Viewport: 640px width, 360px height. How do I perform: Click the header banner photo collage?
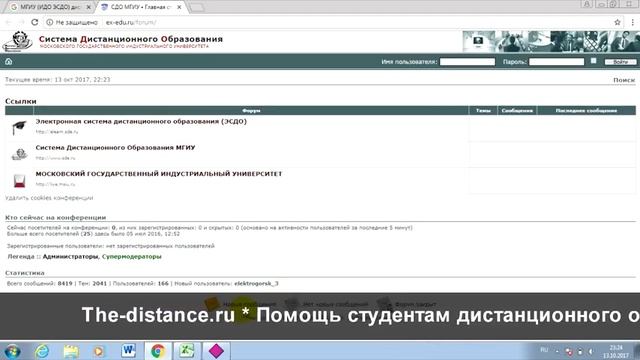551,41
